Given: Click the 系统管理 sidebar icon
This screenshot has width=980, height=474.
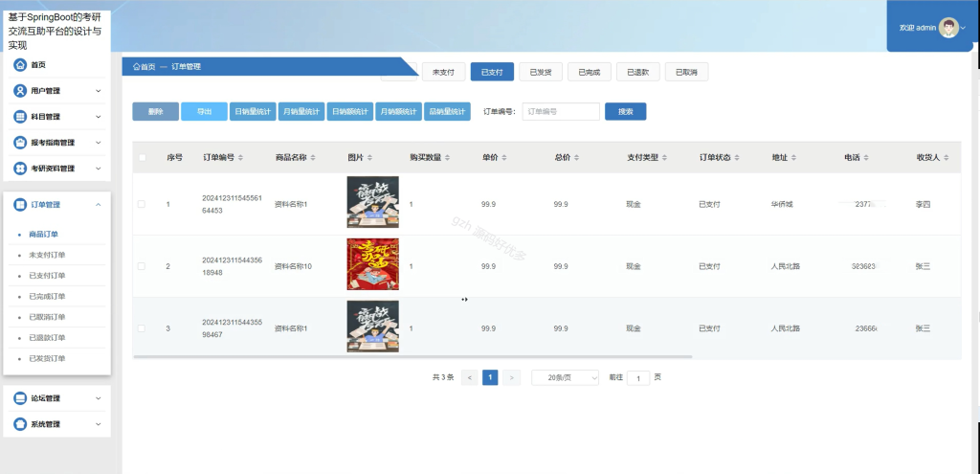Looking at the screenshot, I should click(20, 424).
